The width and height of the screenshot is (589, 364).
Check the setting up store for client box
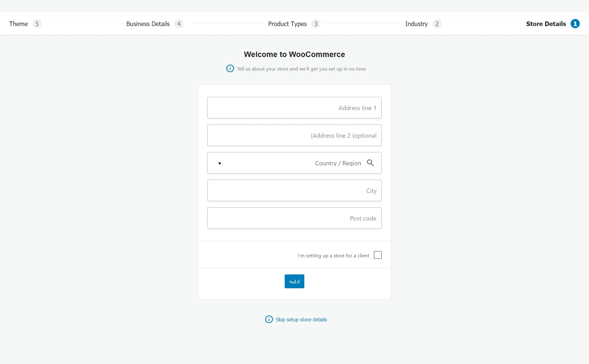click(378, 255)
